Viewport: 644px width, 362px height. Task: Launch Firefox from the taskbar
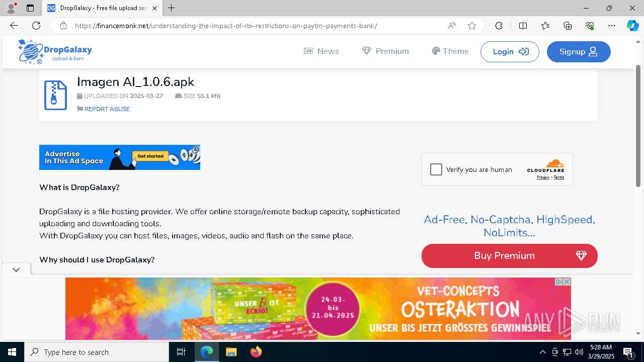(256, 352)
